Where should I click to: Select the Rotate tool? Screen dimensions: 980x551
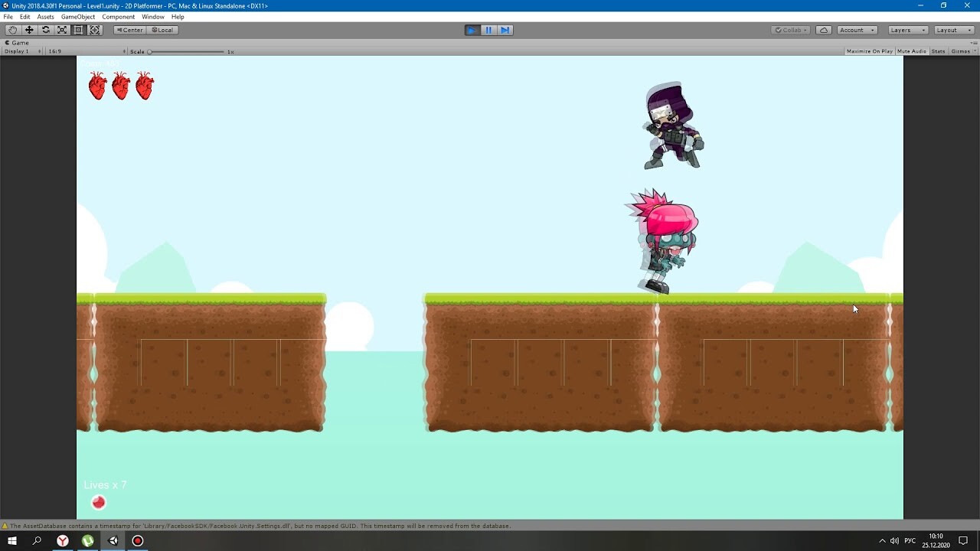click(45, 30)
